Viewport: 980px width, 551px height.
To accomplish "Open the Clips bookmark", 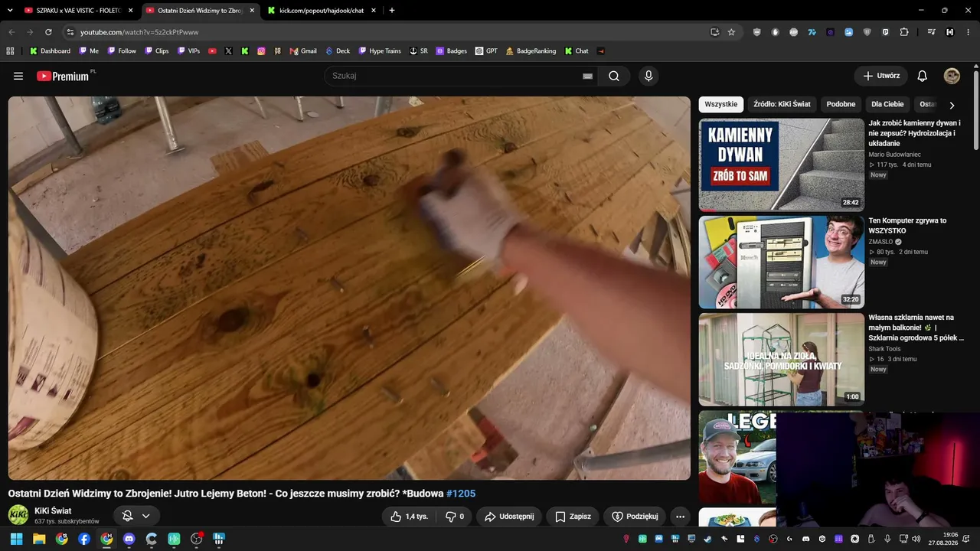I will (156, 51).
